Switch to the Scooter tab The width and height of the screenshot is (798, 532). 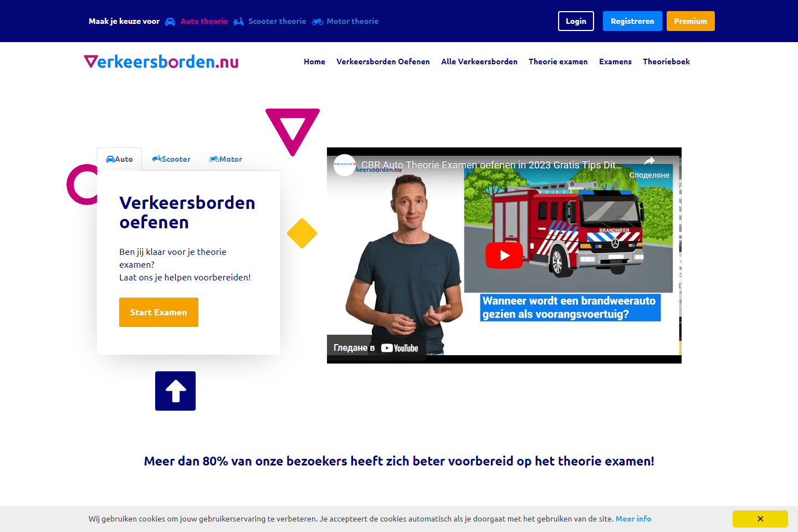tap(171, 159)
